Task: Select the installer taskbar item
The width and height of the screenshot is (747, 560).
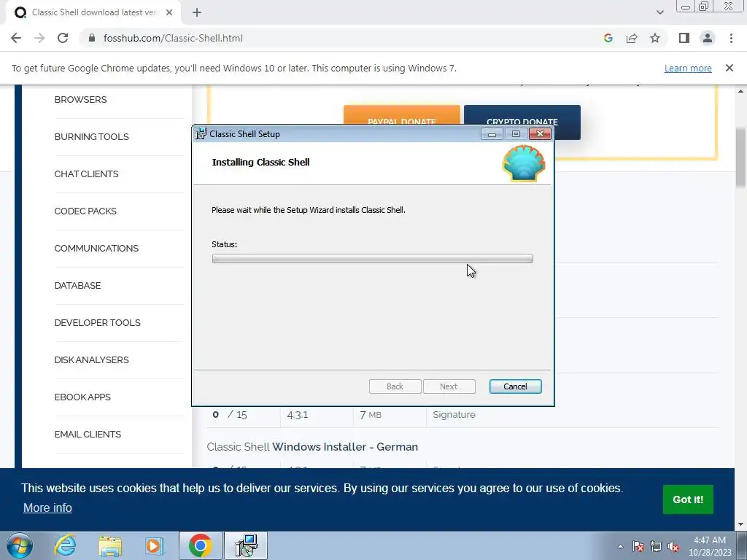Action: click(246, 545)
